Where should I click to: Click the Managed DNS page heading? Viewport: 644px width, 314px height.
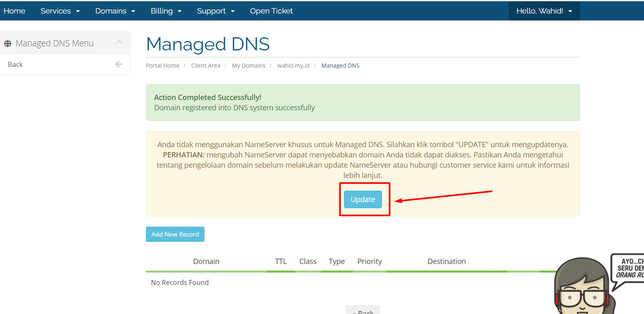208,44
